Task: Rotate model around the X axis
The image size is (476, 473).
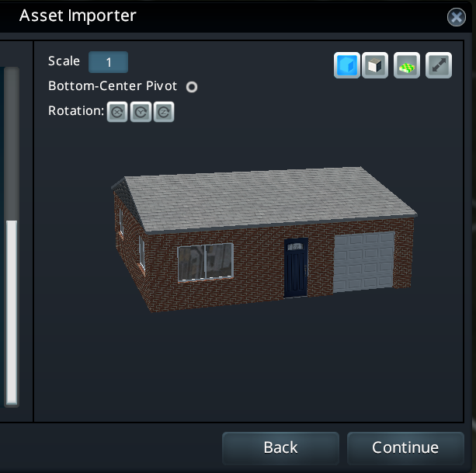Action: (117, 112)
